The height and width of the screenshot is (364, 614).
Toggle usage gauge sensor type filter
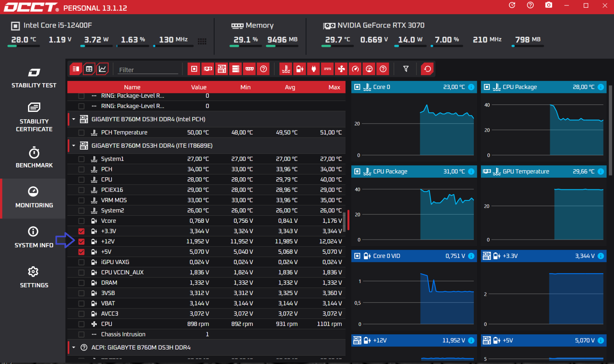(x=369, y=69)
